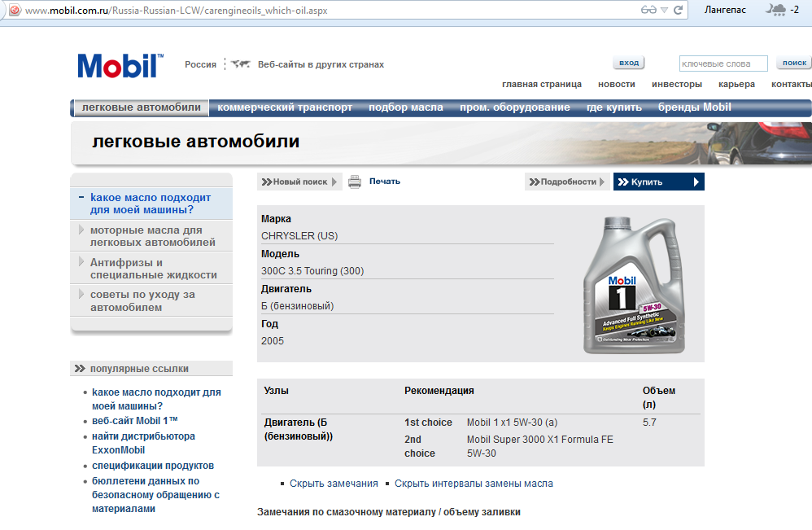The height and width of the screenshot is (530, 812).
Task: Open 'бренды Mobil' navigation tab
Action: pyautogui.click(x=695, y=107)
